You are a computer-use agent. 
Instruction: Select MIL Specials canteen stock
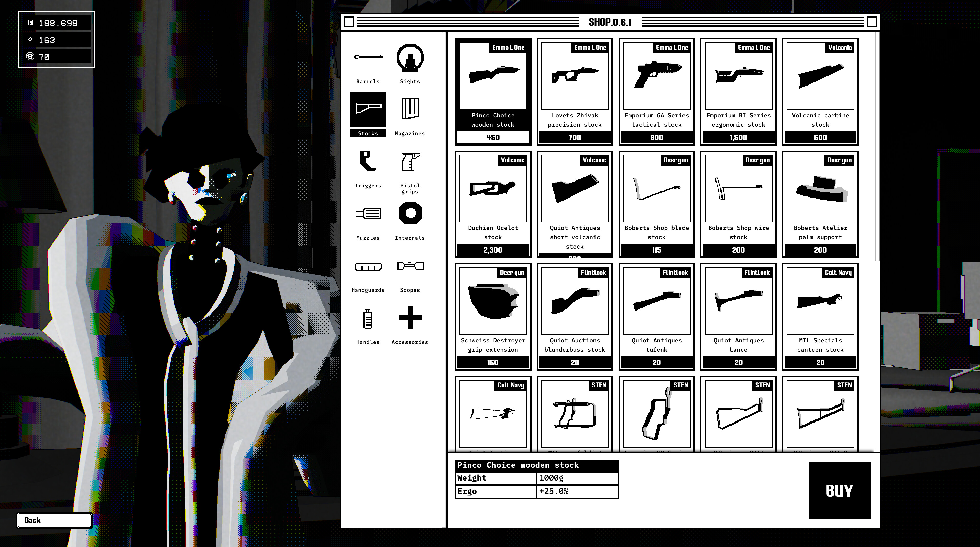click(x=820, y=317)
